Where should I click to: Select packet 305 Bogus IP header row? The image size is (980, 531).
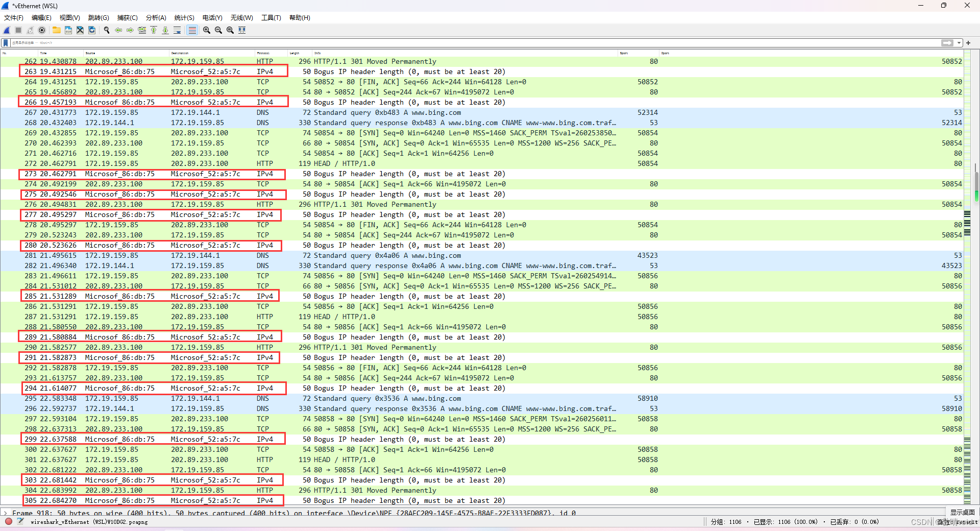tap(481, 500)
